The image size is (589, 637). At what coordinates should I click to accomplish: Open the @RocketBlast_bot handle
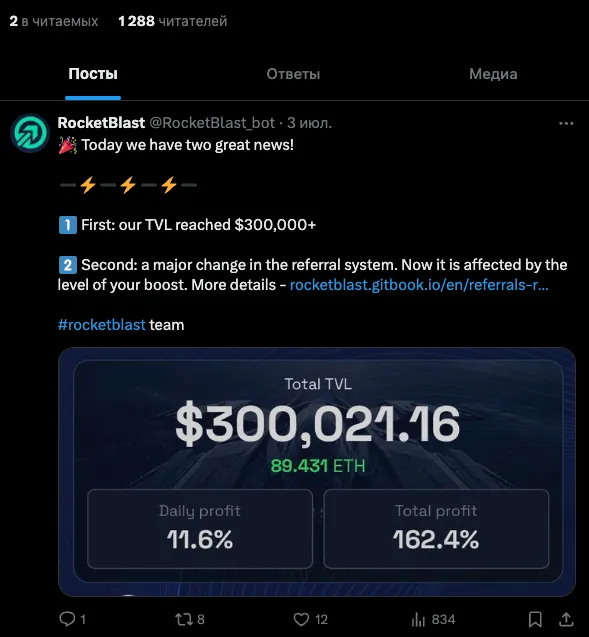[x=212, y=123]
